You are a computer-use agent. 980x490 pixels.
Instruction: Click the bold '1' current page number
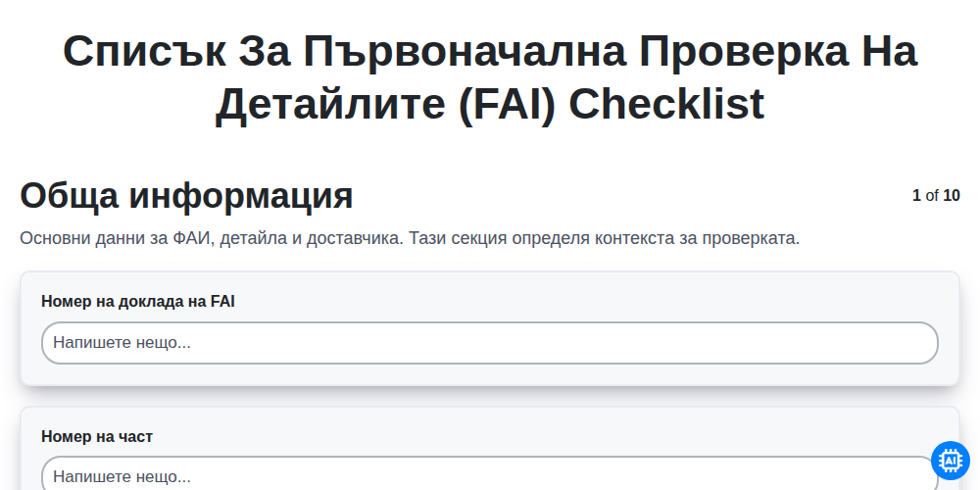coord(917,196)
